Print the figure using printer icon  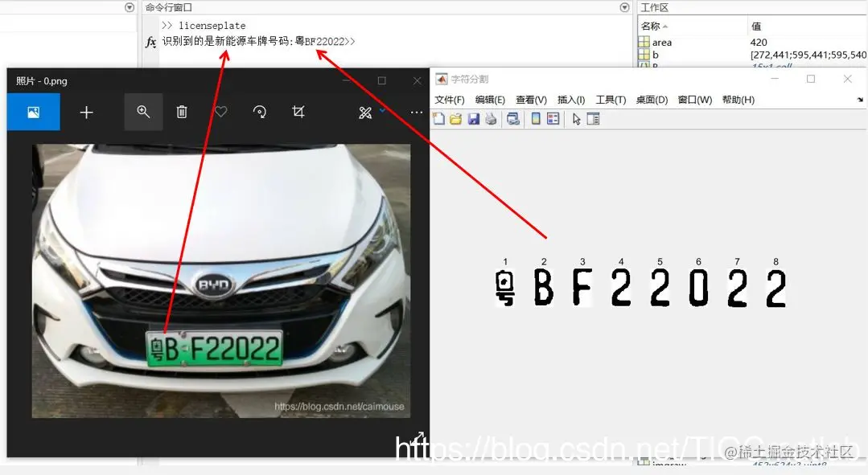(x=491, y=119)
